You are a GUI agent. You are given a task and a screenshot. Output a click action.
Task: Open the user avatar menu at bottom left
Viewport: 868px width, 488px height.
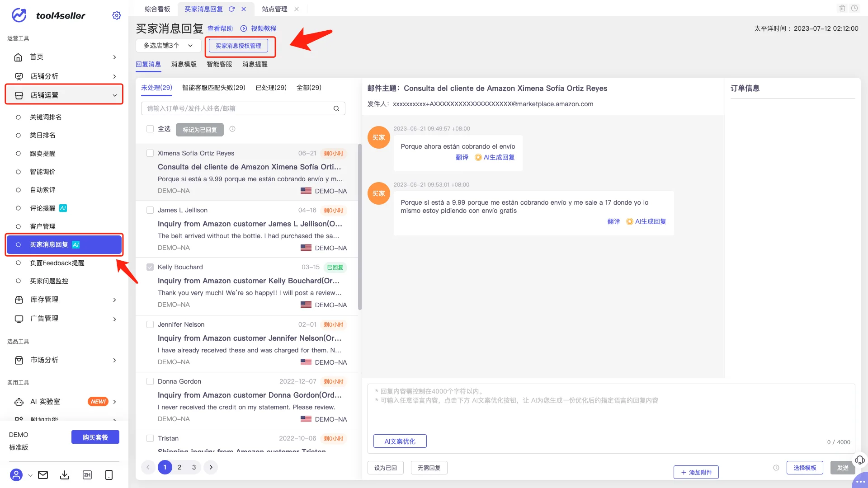(x=16, y=475)
